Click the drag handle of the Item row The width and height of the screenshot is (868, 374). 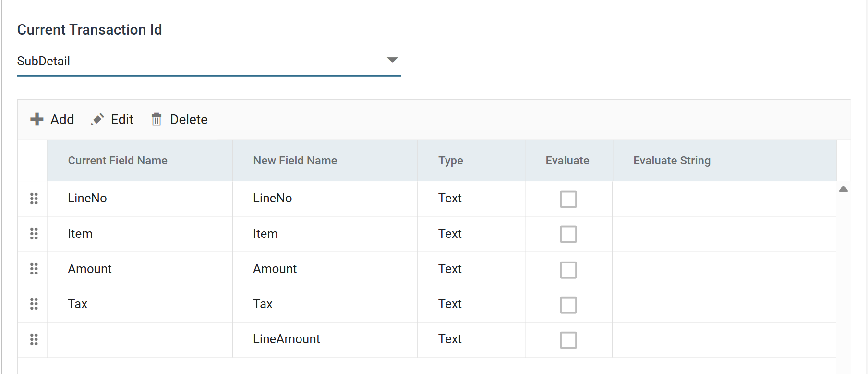click(34, 234)
